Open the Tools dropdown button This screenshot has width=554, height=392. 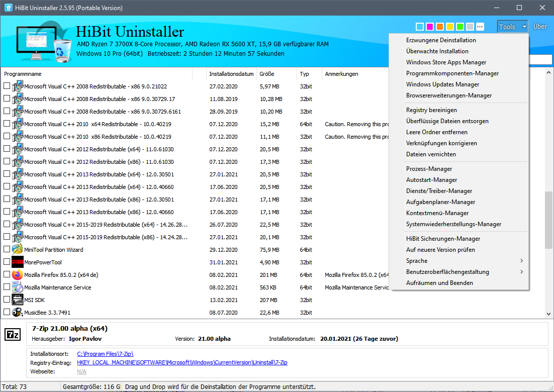512,27
